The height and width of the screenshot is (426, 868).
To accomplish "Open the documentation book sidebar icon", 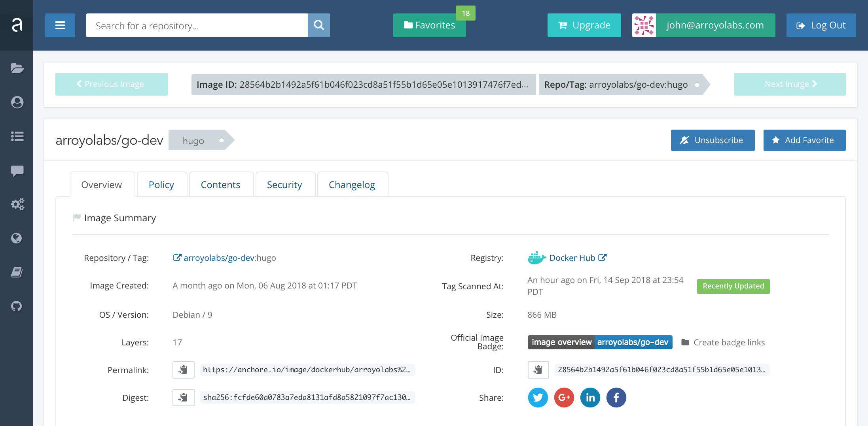I will [17, 272].
